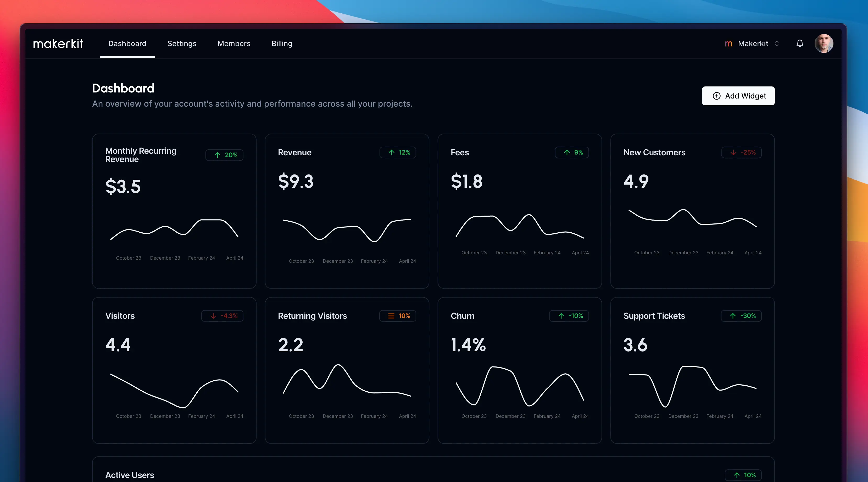Switch to the Settings tab
This screenshot has width=868, height=482.
(182, 43)
